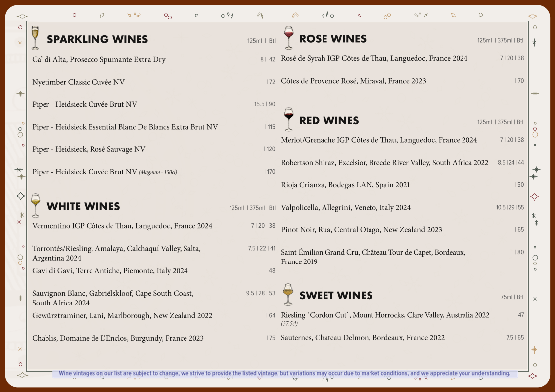Click the Gewürztraminer price 64
The height and width of the screenshot is (392, 555).
tap(271, 315)
